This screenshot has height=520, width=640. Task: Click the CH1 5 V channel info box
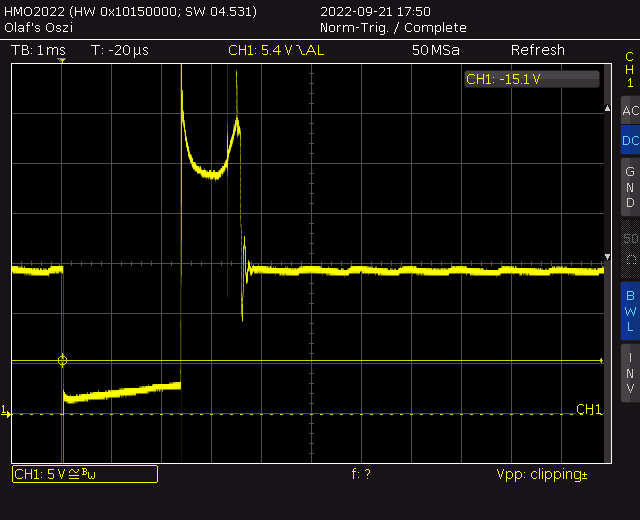[x=84, y=474]
